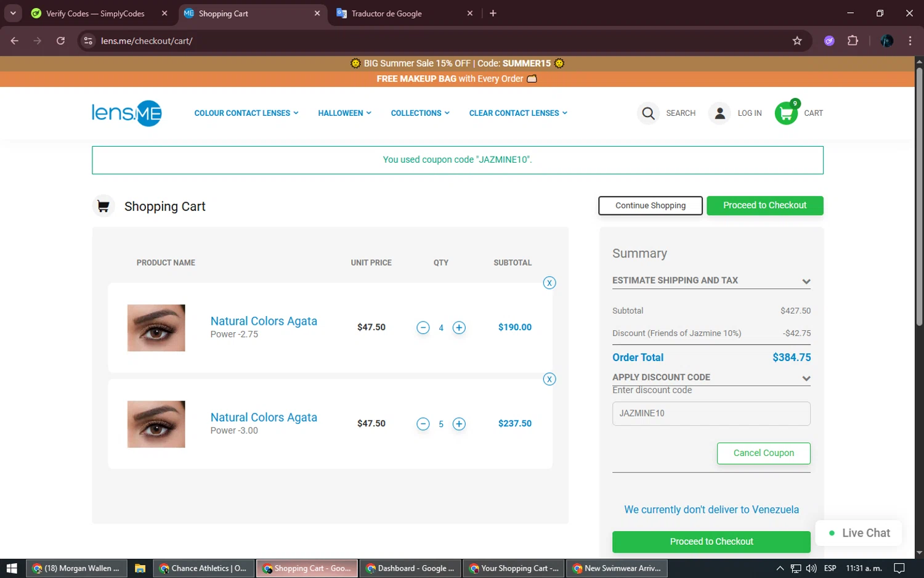This screenshot has width=924, height=578.
Task: Open Chrome profile avatar
Action: pyautogui.click(x=887, y=41)
